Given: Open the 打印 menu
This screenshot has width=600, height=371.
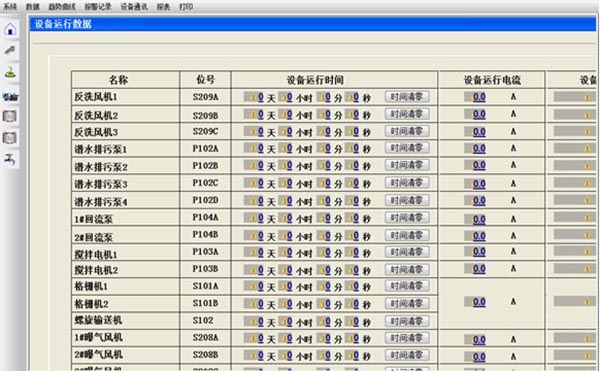Looking at the screenshot, I should (186, 7).
